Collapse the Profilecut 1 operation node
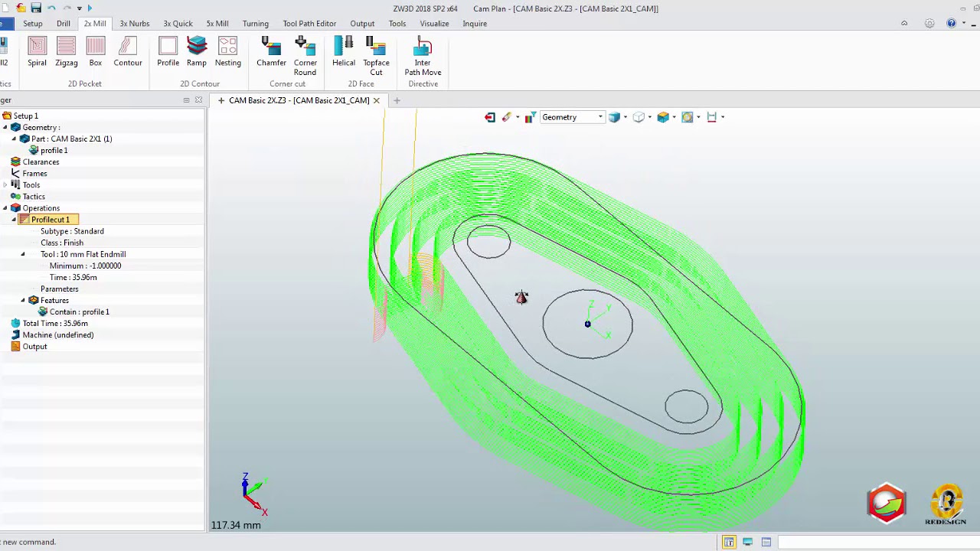980x551 pixels. click(14, 220)
